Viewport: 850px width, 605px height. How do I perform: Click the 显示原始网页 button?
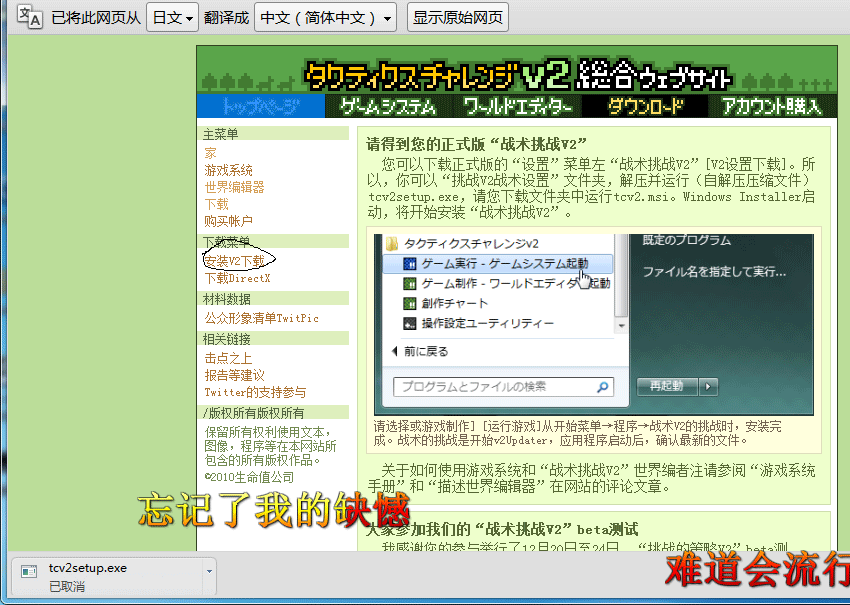click(x=458, y=17)
